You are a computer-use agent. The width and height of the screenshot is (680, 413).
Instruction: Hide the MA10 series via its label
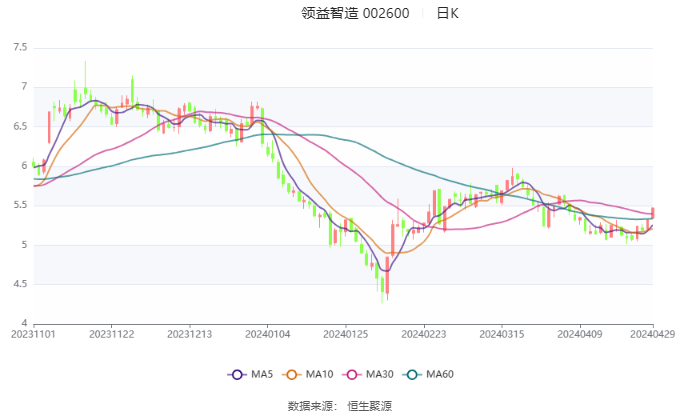pyautogui.click(x=321, y=375)
